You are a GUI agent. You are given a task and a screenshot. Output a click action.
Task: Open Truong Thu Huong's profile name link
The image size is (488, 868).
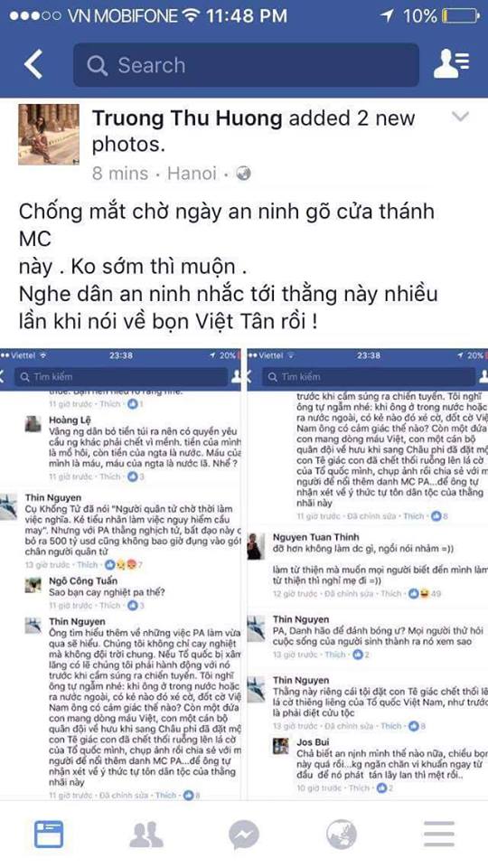pos(188,118)
